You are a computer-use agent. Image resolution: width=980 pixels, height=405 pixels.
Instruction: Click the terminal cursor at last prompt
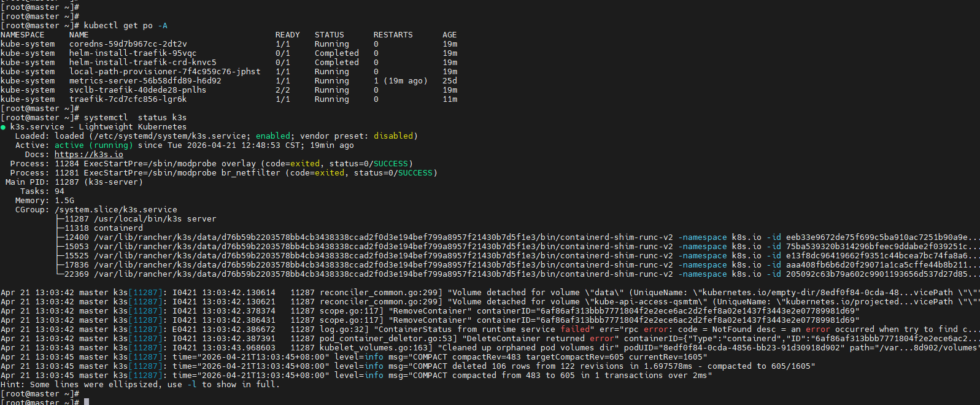87,402
